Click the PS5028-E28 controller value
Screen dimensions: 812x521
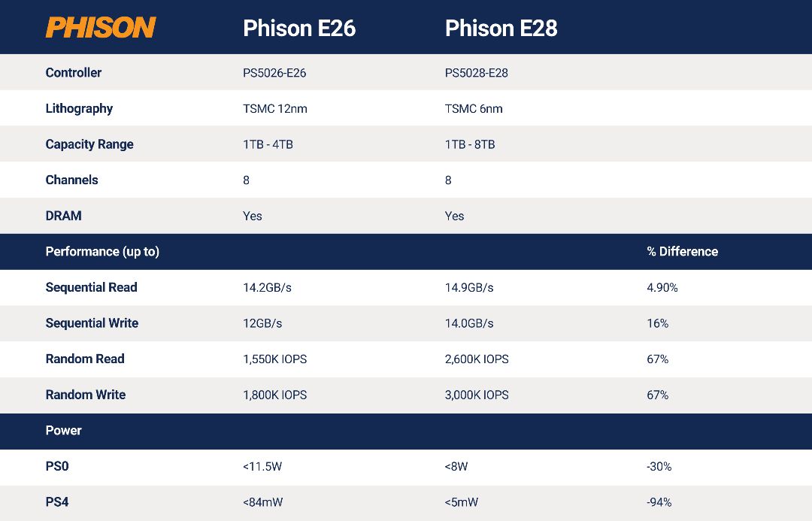477,73
